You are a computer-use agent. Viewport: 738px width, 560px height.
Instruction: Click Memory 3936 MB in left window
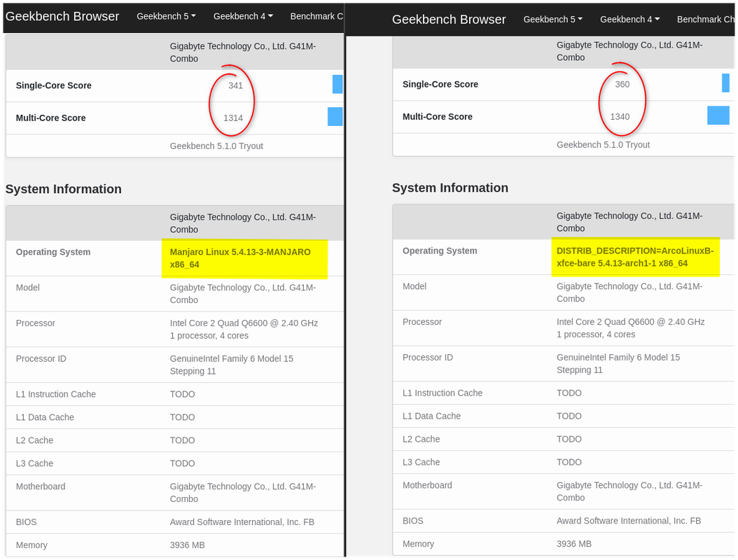188,545
